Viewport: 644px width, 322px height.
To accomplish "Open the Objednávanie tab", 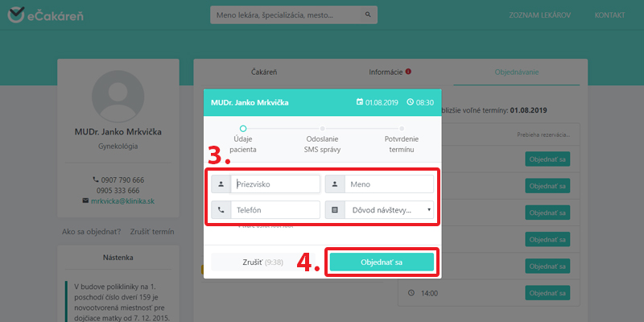I will click(x=517, y=72).
